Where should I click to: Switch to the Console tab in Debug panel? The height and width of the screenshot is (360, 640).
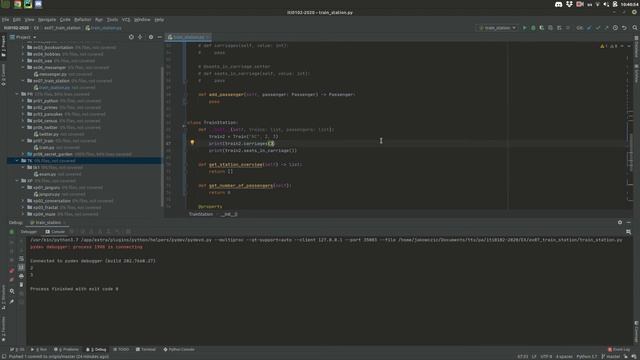pyautogui.click(x=55, y=232)
